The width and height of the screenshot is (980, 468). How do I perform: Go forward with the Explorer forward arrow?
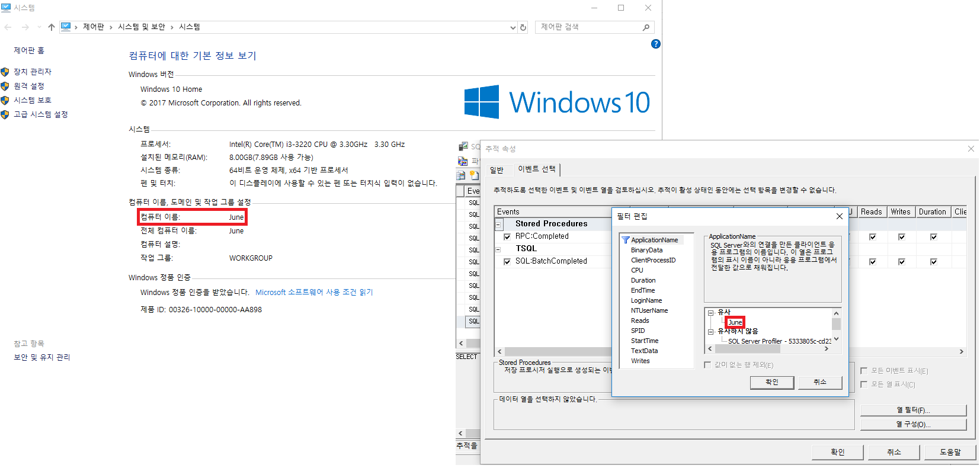[x=25, y=27]
